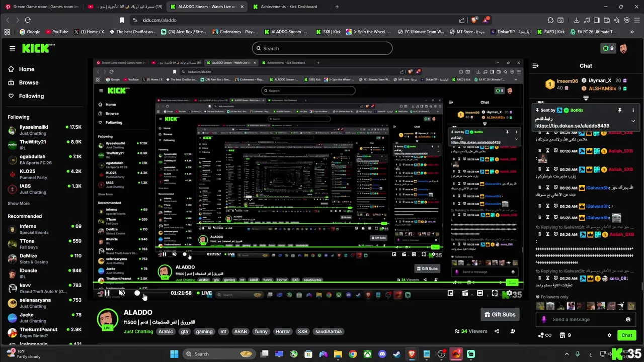The width and height of the screenshot is (644, 362).
Task: Enter fullscreen on the video player
Action: (x=495, y=293)
